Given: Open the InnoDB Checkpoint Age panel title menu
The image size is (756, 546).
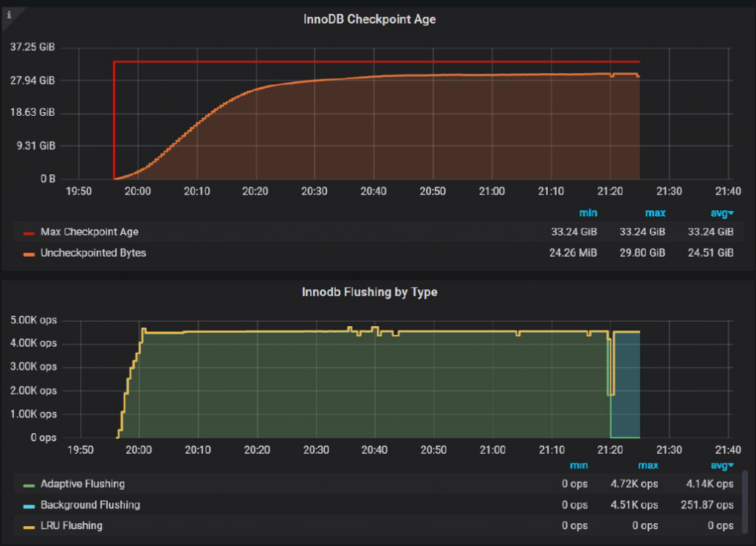Looking at the screenshot, I should pos(370,18).
